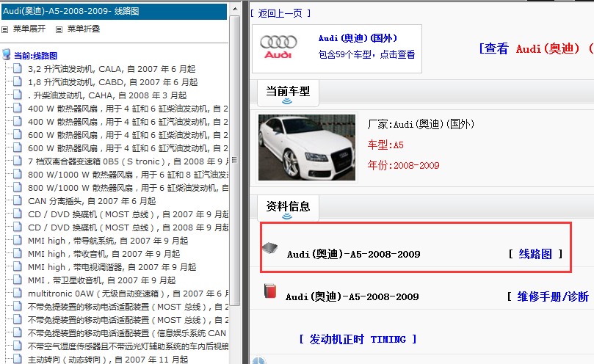Select 当前:线路图 tree root
This screenshot has width=594, height=364.
35,56
